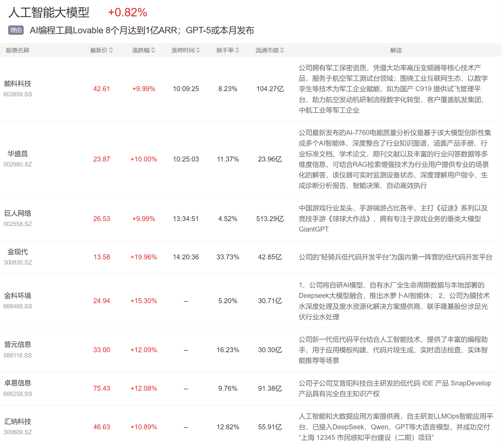Screen dimensions: 502x448
Task: Sort by 涨跌幅 using its arrow icon
Action: click(x=153, y=50)
